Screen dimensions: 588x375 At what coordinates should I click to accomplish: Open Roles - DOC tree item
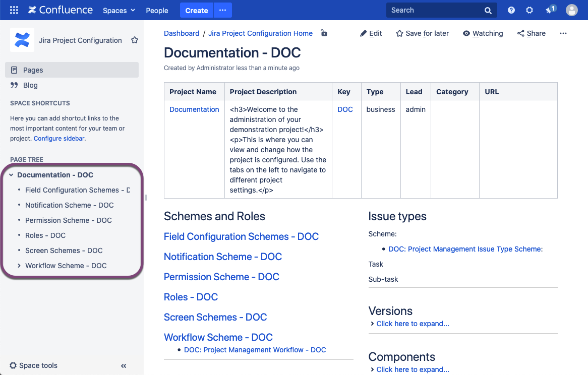click(x=45, y=236)
